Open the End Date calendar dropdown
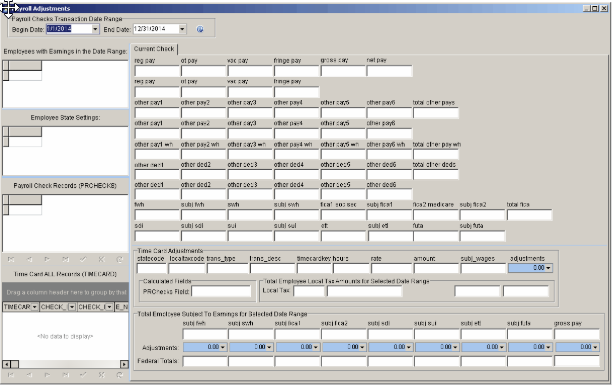The image size is (612, 386). [182, 29]
